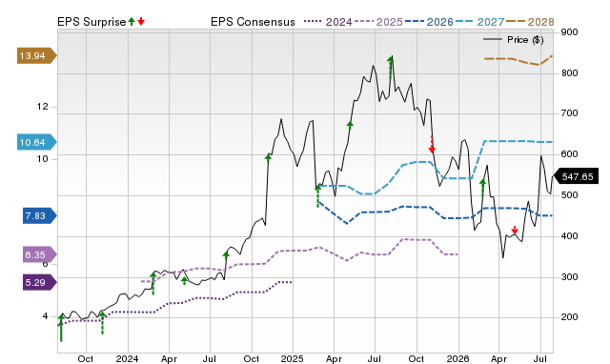This screenshot has height=364, width=610.
Task: Click the 7.83 dark blue EPS tag
Action: click(x=39, y=216)
